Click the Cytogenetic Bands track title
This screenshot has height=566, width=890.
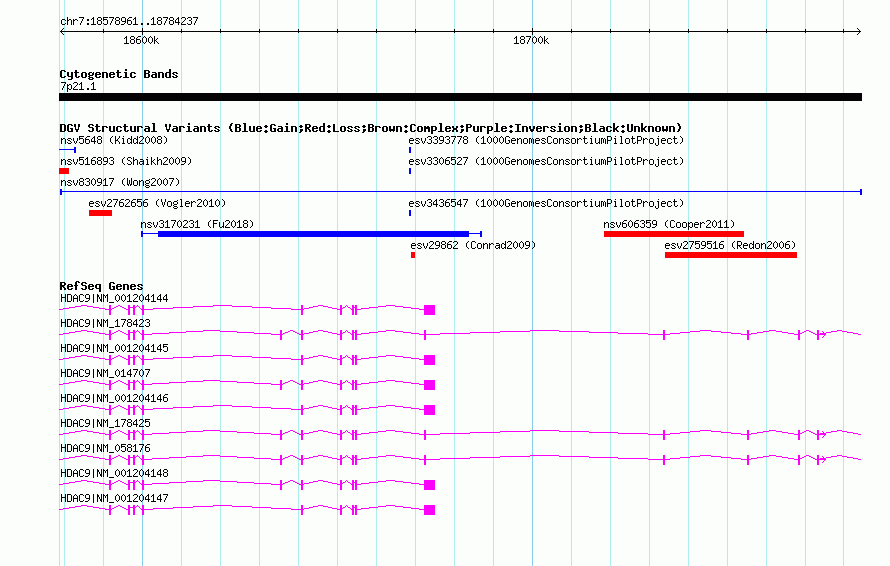pos(119,74)
